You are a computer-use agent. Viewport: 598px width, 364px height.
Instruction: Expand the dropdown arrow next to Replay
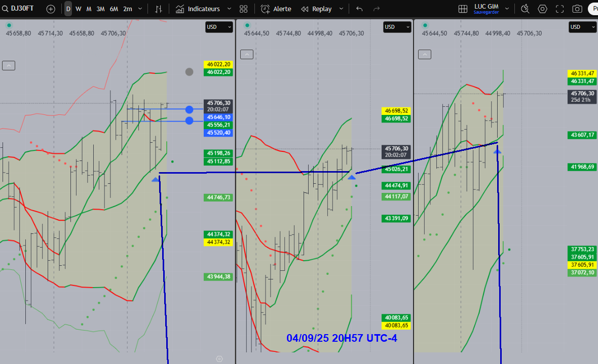(x=341, y=9)
